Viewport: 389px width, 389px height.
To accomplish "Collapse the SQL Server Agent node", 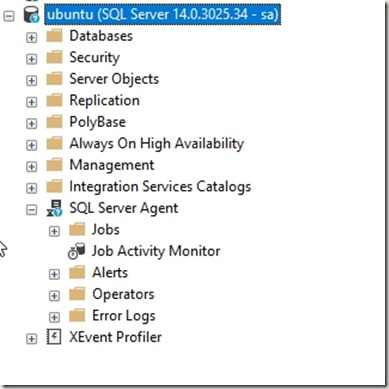I will click(31, 210).
